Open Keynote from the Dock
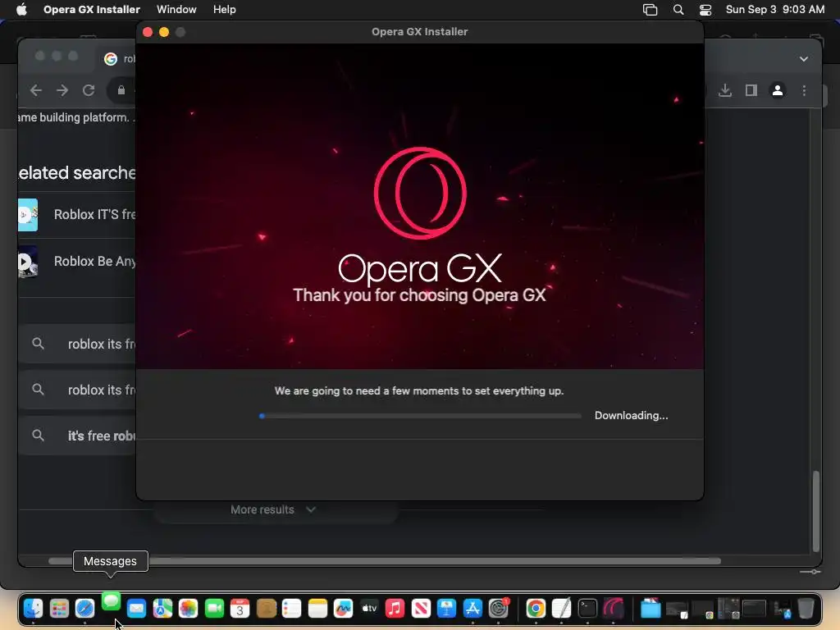The width and height of the screenshot is (840, 630). (x=446, y=609)
